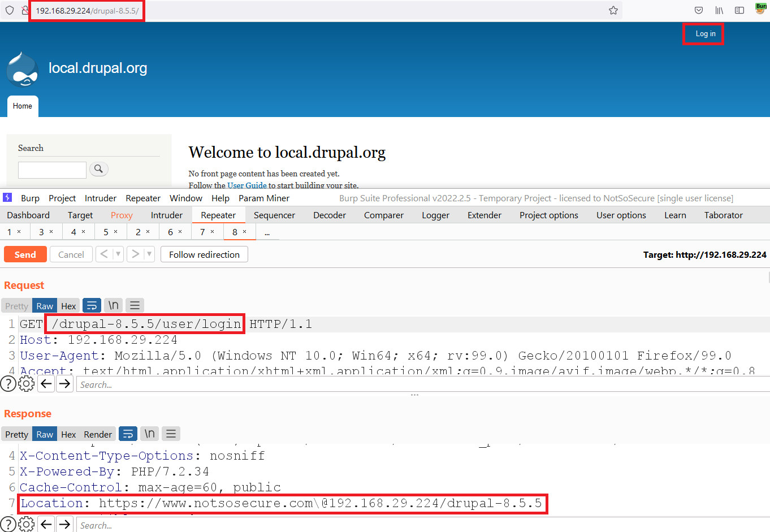This screenshot has height=532, width=770.
Task: Open request panel settings gear icon
Action: tap(26, 384)
